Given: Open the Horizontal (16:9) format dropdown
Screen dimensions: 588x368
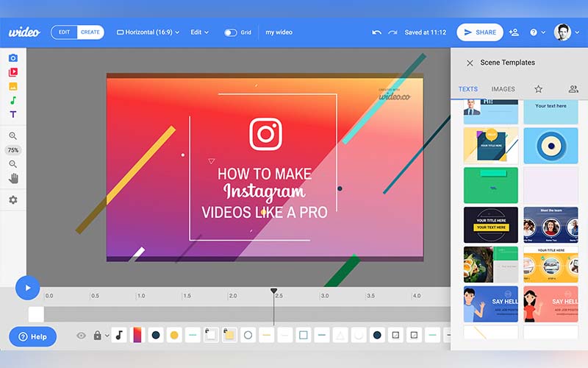Looking at the screenshot, I should point(148,32).
